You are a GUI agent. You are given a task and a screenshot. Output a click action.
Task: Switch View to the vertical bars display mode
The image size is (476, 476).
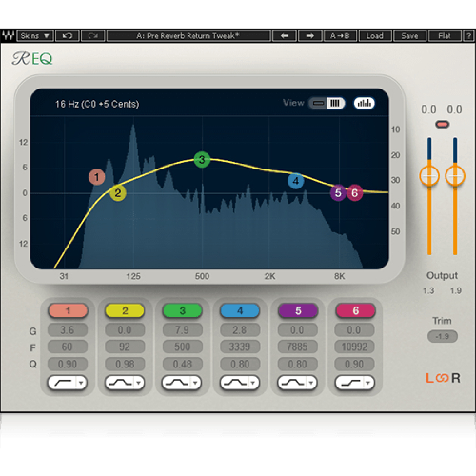tap(335, 103)
